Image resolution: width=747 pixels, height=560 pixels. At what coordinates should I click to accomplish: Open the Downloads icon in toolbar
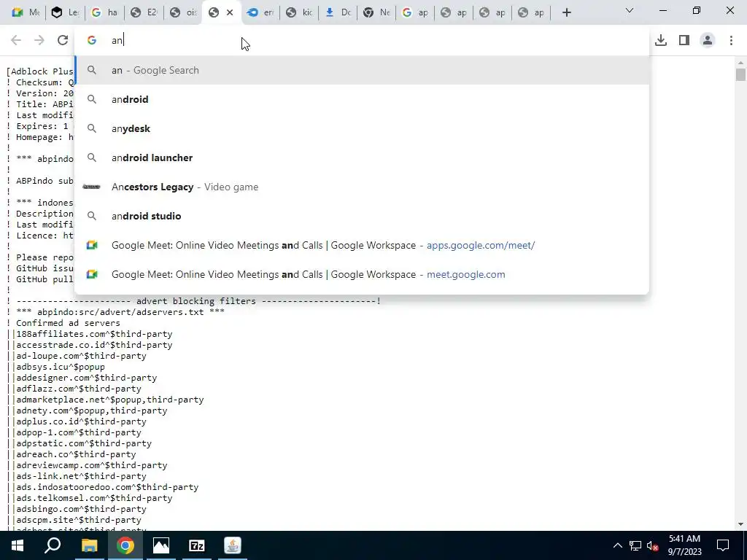(661, 40)
